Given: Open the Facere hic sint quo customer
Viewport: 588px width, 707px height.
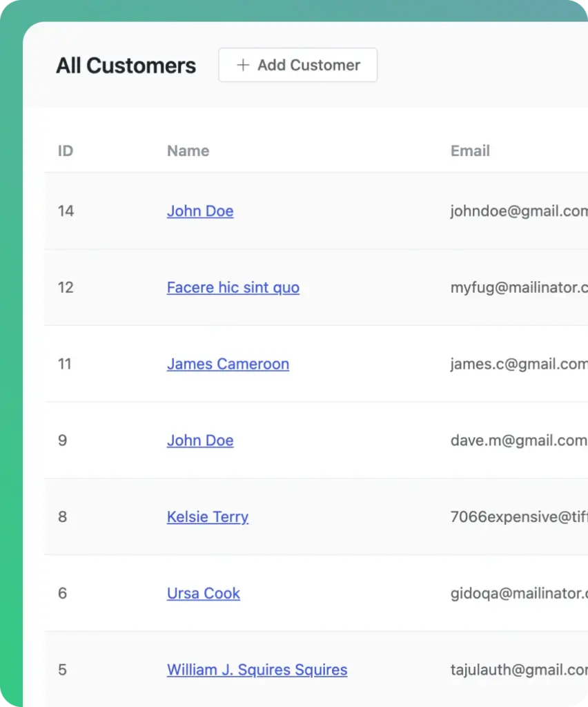Looking at the screenshot, I should tap(233, 288).
